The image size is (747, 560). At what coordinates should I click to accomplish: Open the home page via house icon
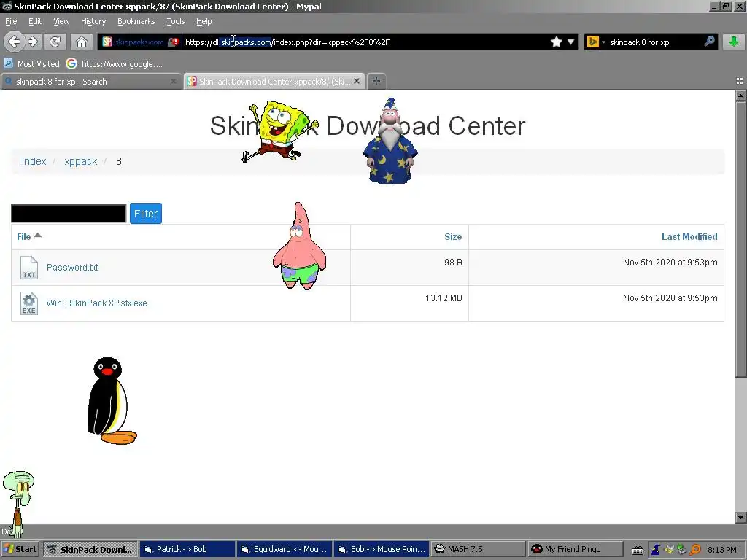82,42
